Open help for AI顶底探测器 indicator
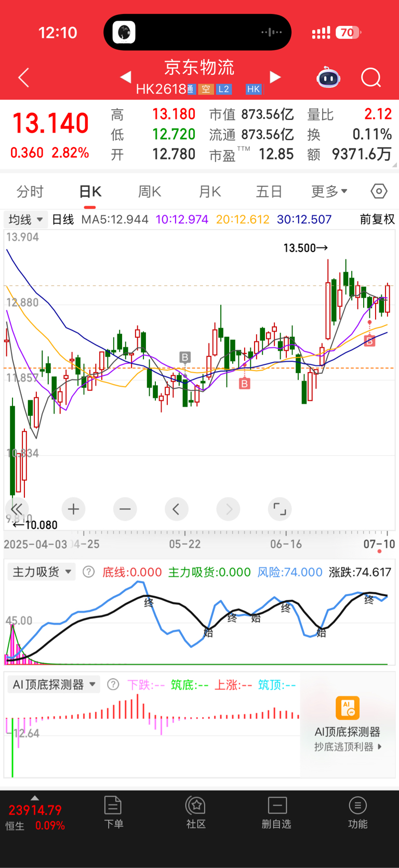 pos(113,685)
